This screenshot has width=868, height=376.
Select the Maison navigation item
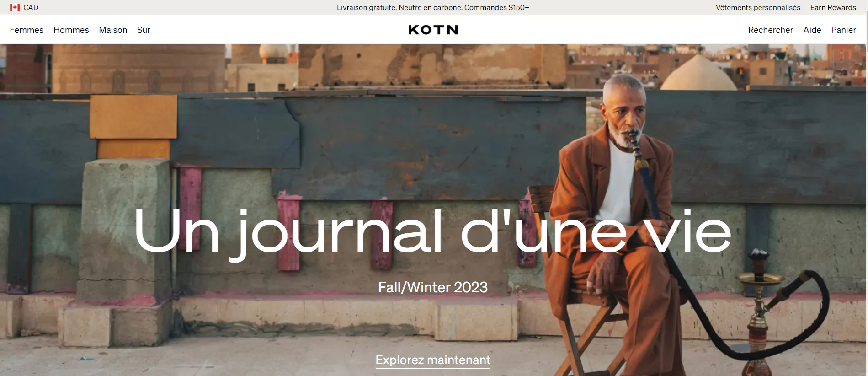tap(113, 30)
